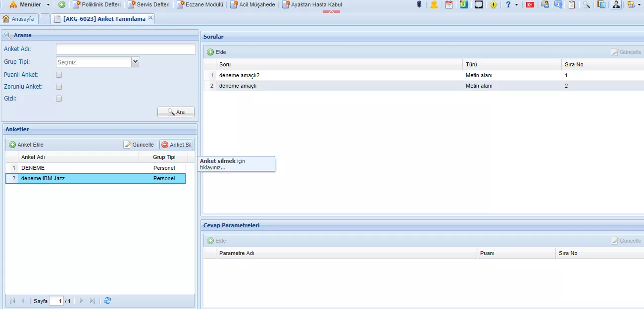Open the calendar icon in top toolbar
The height and width of the screenshot is (309, 644).
pos(449,4)
